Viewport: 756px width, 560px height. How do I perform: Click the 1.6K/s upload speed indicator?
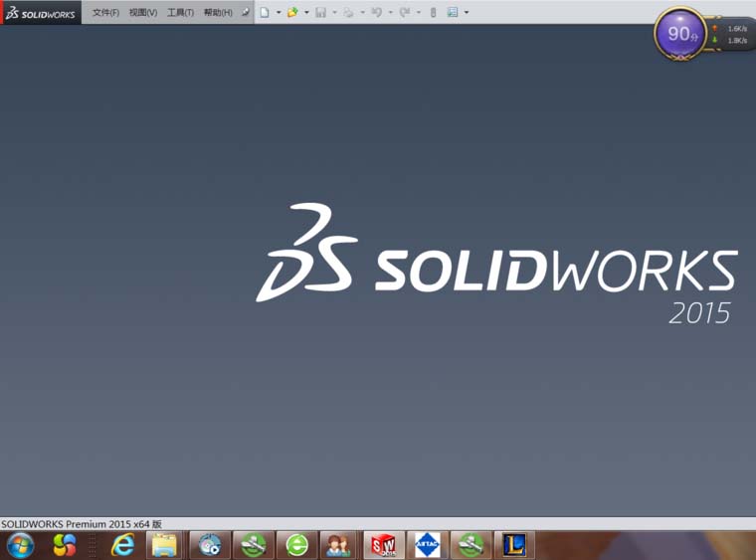[x=731, y=29]
